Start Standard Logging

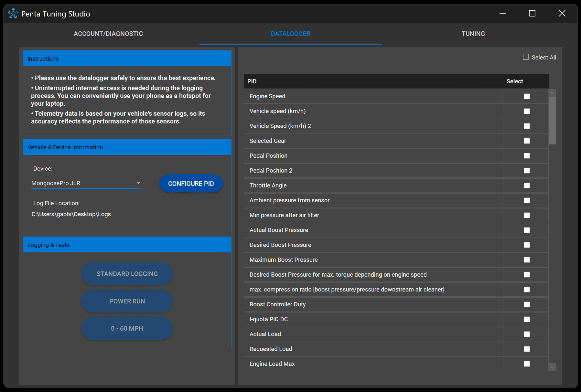pos(127,274)
